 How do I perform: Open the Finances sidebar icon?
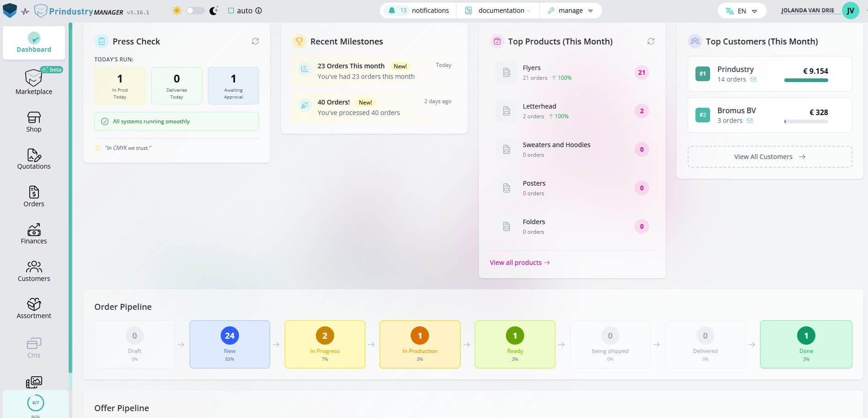coord(33,234)
